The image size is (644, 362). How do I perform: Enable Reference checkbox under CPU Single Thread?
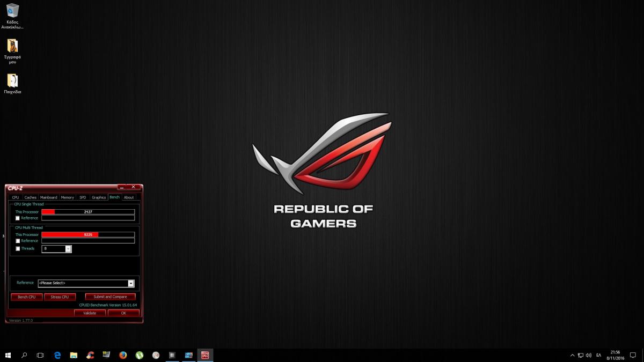(x=18, y=218)
